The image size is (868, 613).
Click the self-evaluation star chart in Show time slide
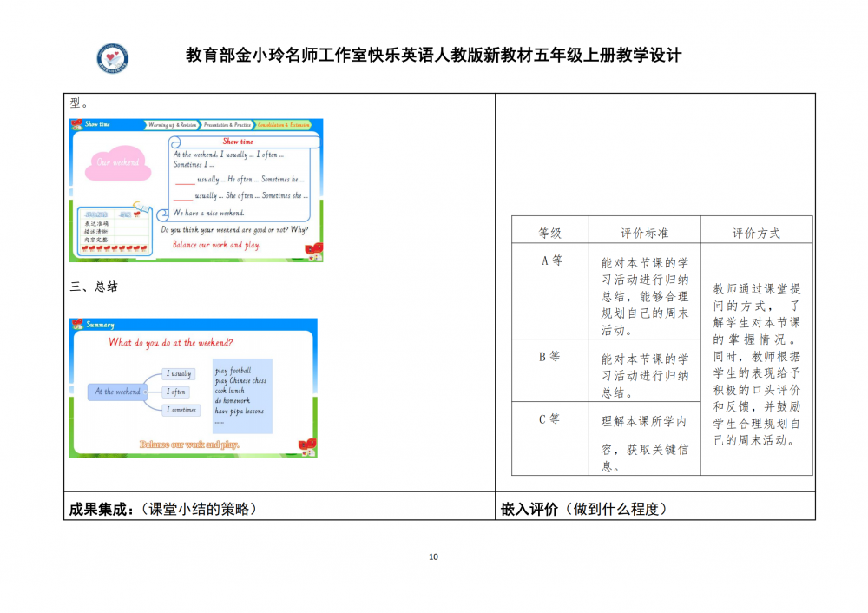click(x=115, y=231)
